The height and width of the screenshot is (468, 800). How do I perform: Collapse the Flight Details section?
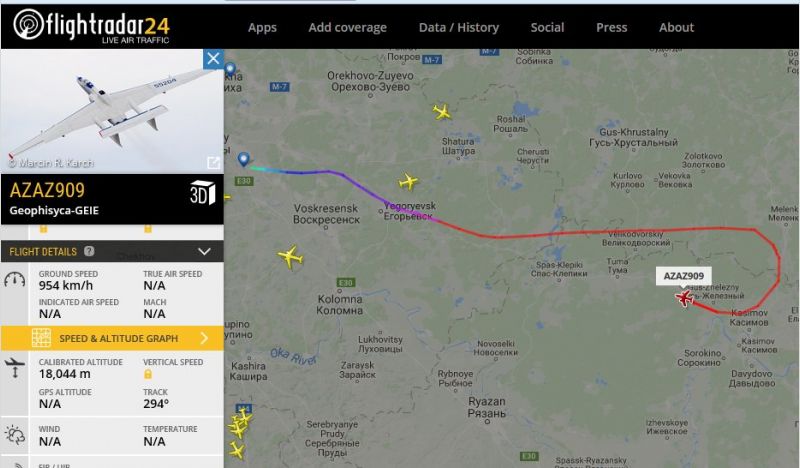click(x=204, y=251)
